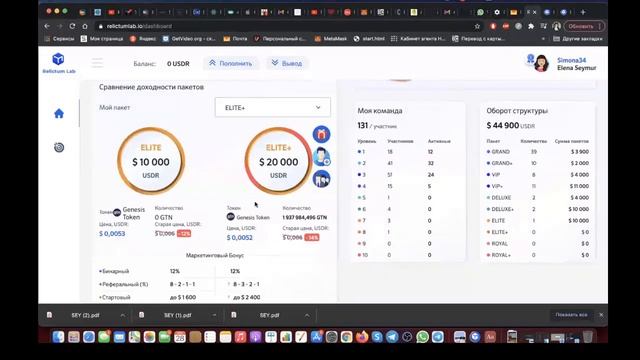The width and height of the screenshot is (640, 360).
Task: Click the ELITE+ $20 000 package circle
Action: tap(278, 161)
